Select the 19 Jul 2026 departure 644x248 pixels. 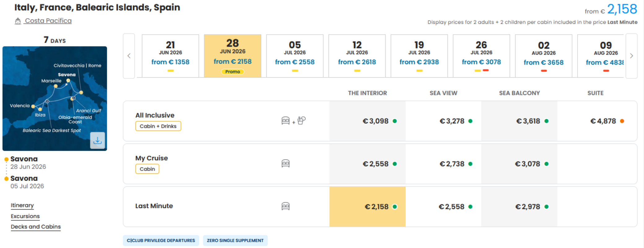(419, 56)
